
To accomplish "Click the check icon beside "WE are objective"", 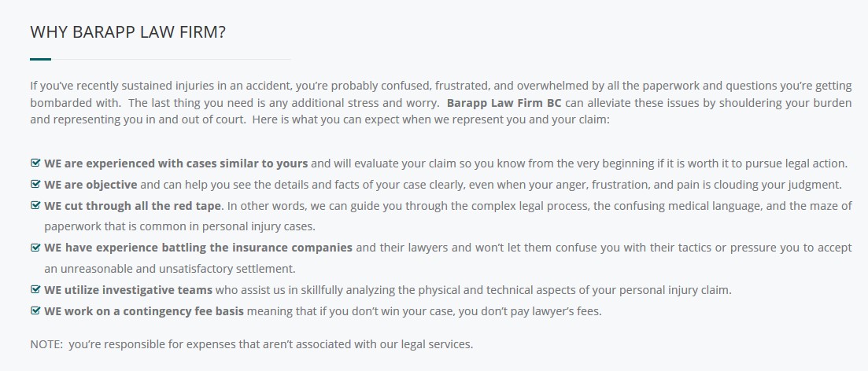I will [x=35, y=184].
